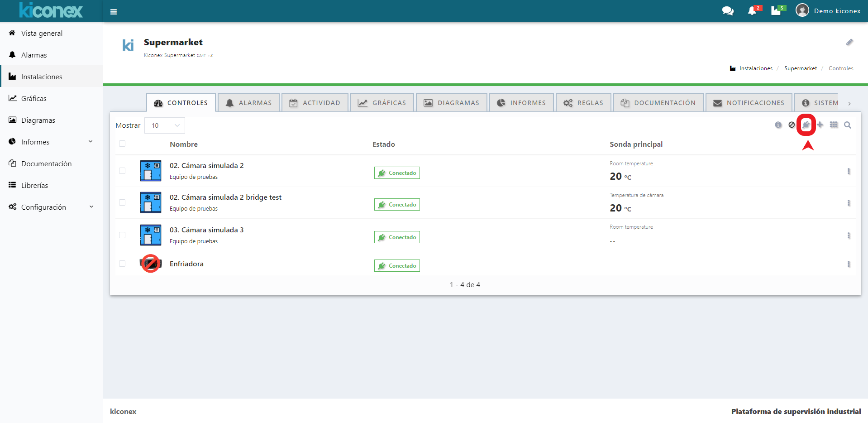Switch to the ALARMAS tab

[x=249, y=103]
